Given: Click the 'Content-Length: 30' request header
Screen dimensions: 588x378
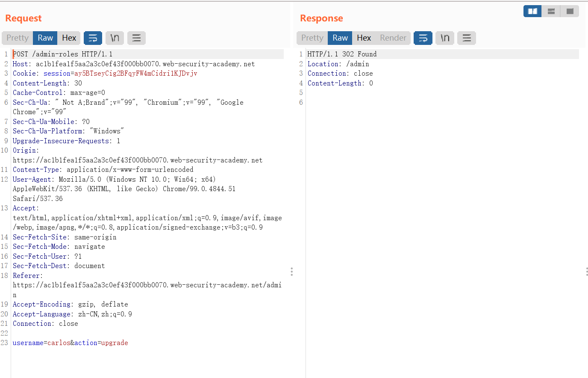Looking at the screenshot, I should coord(47,83).
